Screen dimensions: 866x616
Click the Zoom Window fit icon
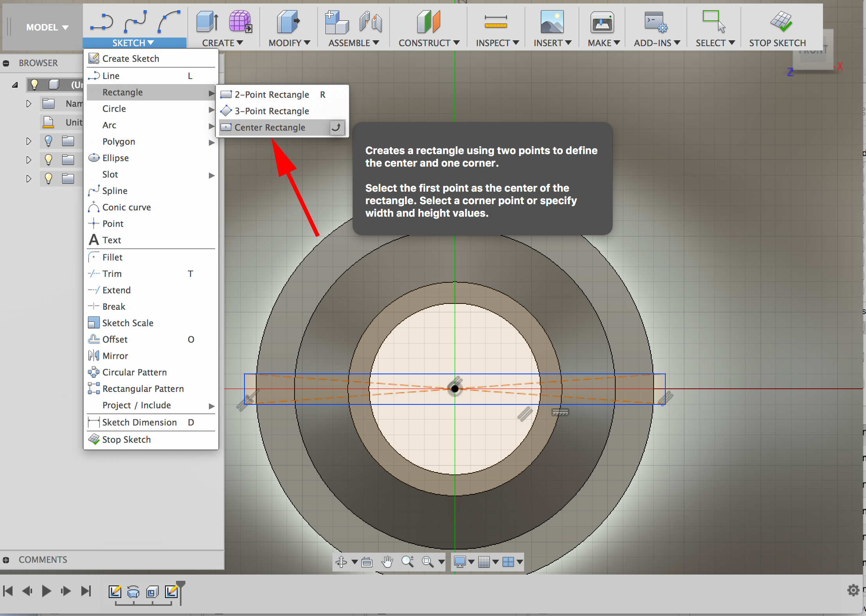pos(428,562)
